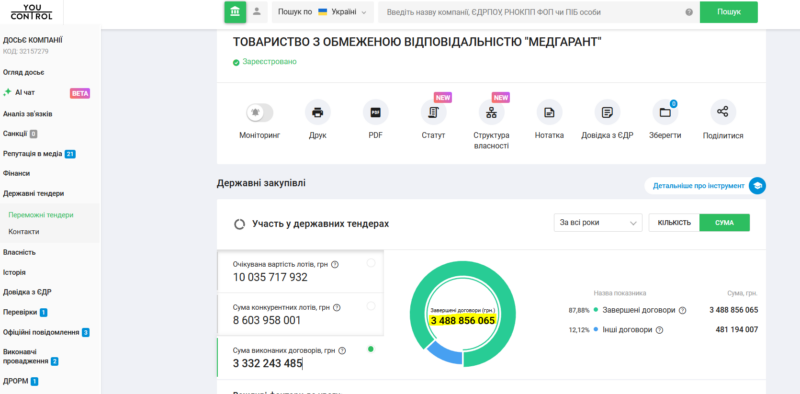Open the За всі роки dropdown

click(598, 223)
